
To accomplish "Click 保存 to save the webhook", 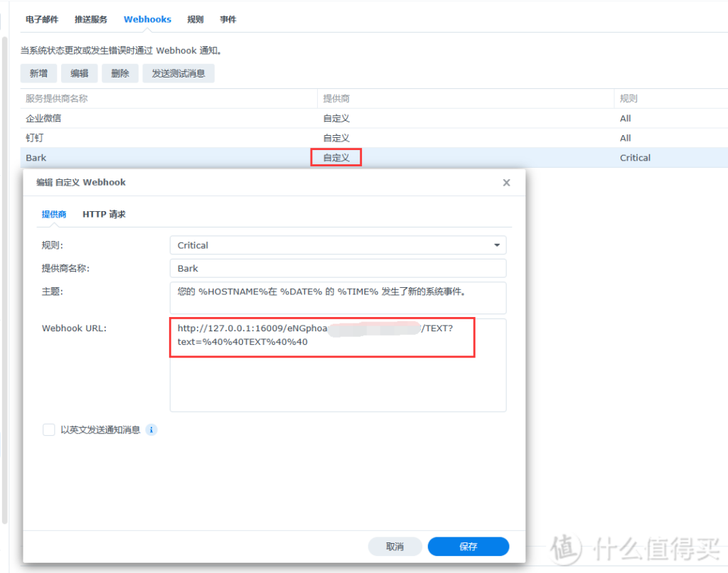I will coord(469,547).
